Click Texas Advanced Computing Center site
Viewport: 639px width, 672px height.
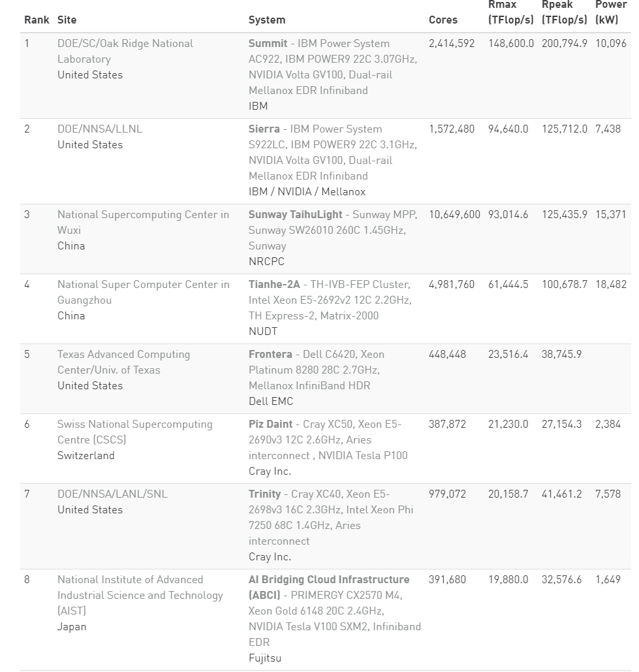[x=124, y=362]
